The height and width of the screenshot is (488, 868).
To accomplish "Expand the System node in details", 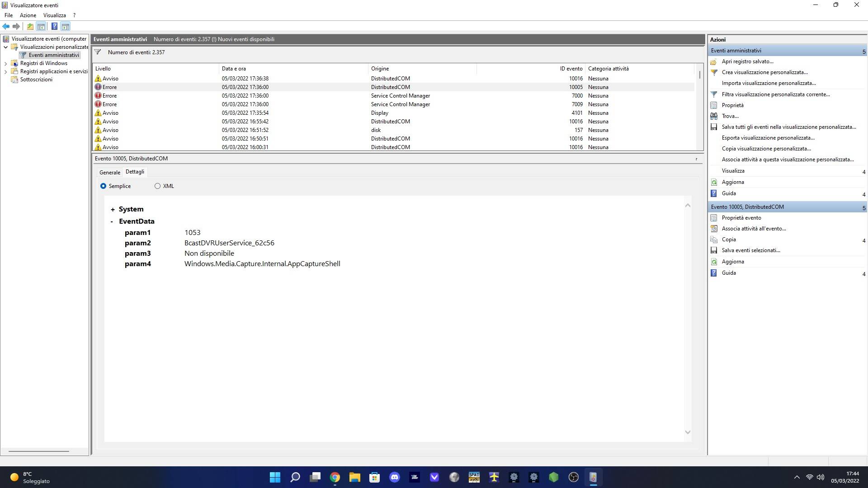I will pos(113,210).
